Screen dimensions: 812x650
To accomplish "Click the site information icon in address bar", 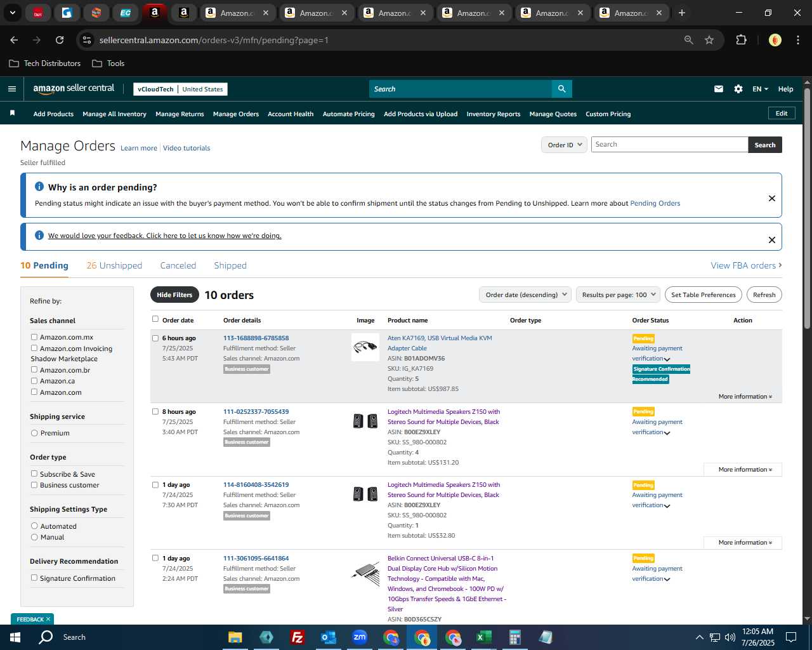I will pyautogui.click(x=87, y=40).
